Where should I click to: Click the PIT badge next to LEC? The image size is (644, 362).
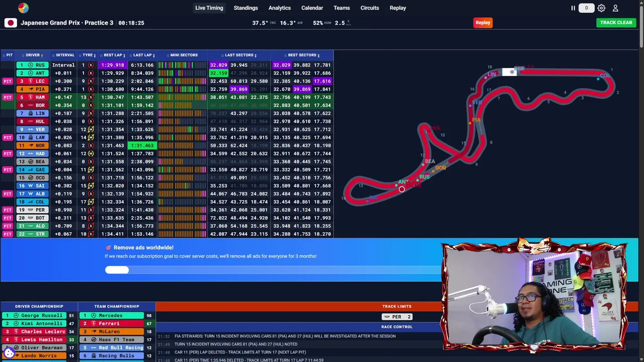click(8, 81)
